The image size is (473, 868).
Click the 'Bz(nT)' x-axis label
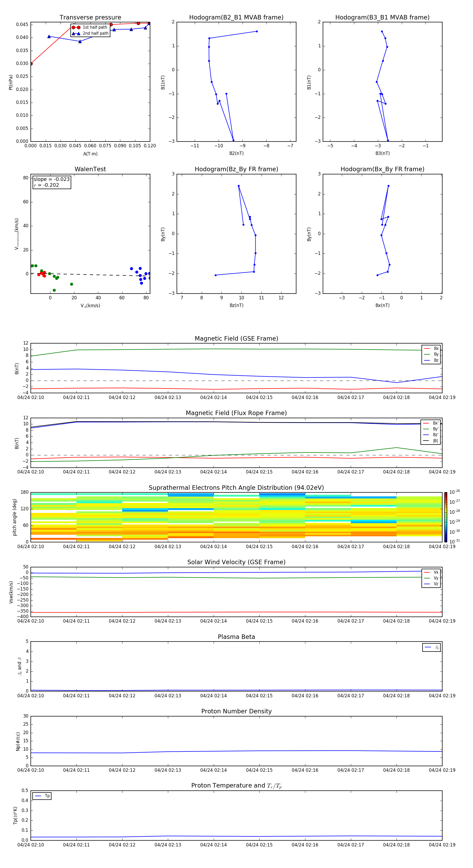click(x=236, y=305)
